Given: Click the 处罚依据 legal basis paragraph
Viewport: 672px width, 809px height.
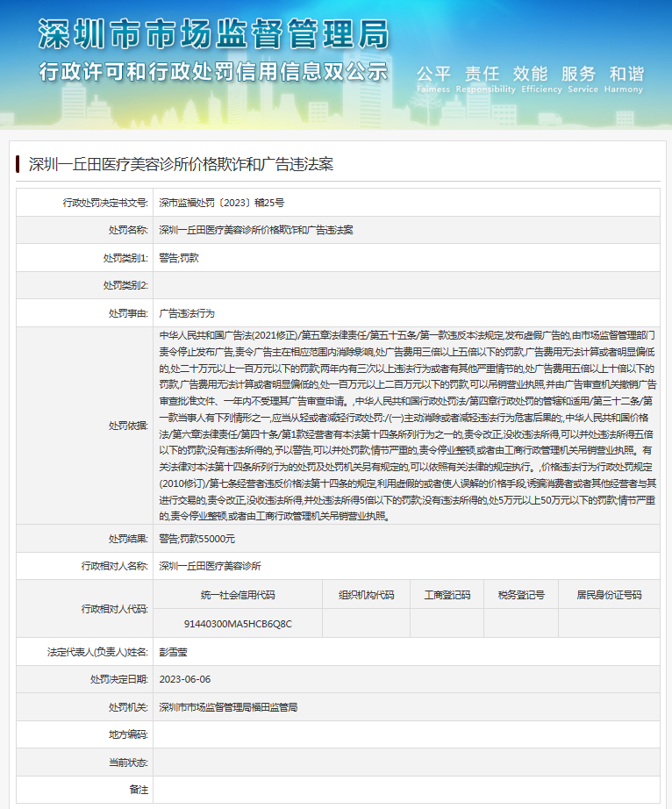Looking at the screenshot, I should click(408, 426).
